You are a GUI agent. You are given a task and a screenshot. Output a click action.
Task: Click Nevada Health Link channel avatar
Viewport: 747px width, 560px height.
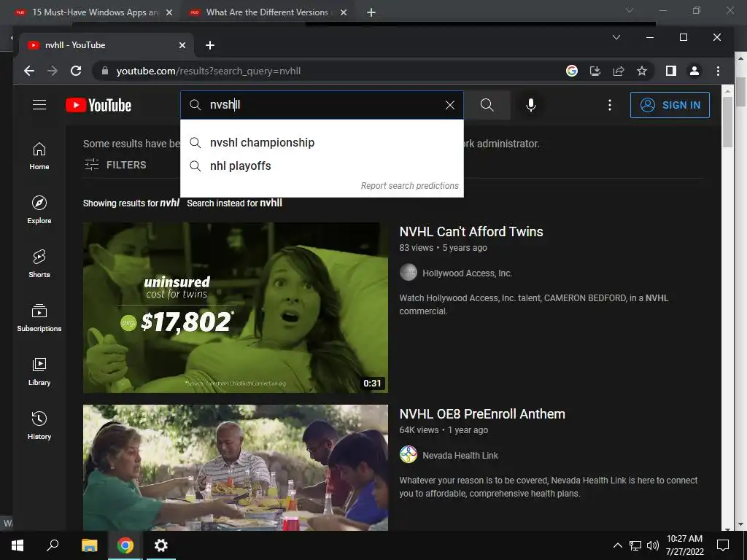click(409, 455)
